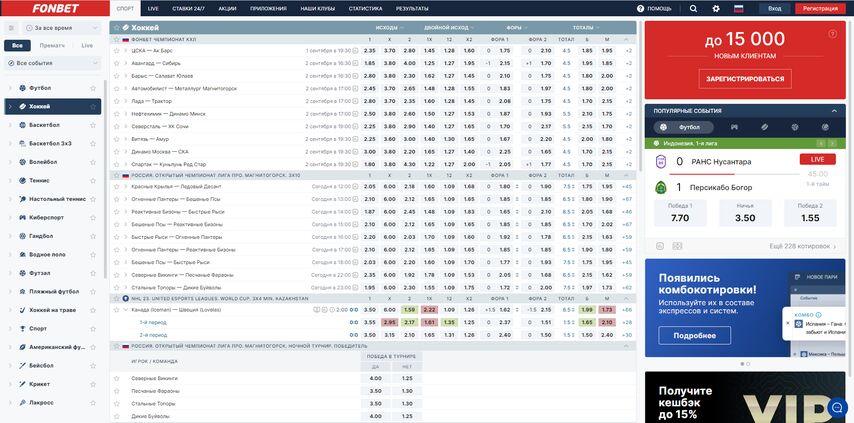Open the Результаты tab
The image size is (854, 423).
412,9
